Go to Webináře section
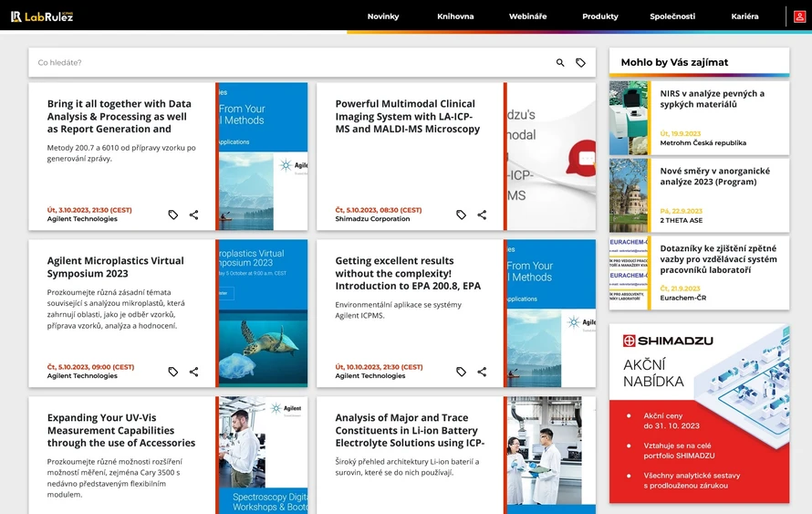Screen dimensions: 812x514 point(527,16)
